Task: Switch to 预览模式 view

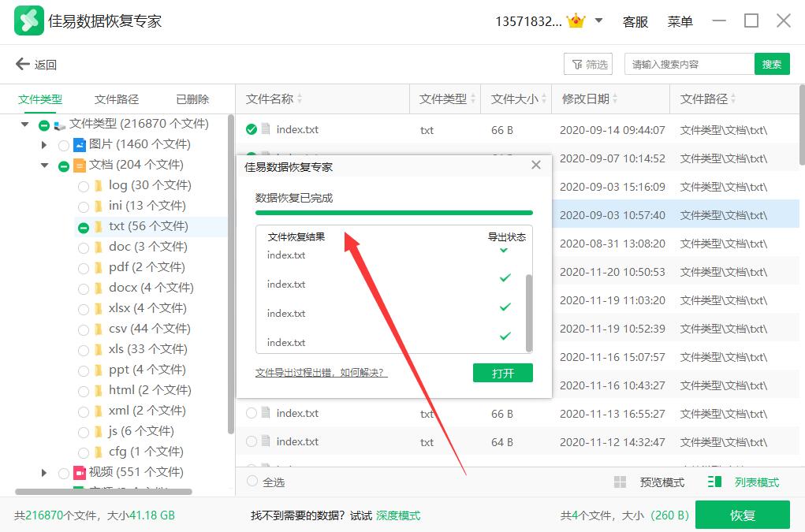Action: pyautogui.click(x=662, y=482)
